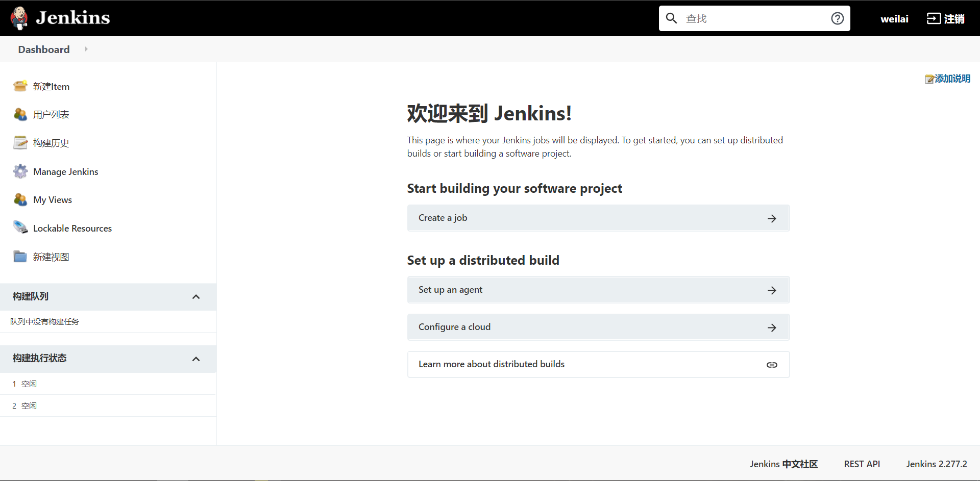The image size is (980, 481).
Task: Collapse the 构建执行状态 panel
Action: 196,359
